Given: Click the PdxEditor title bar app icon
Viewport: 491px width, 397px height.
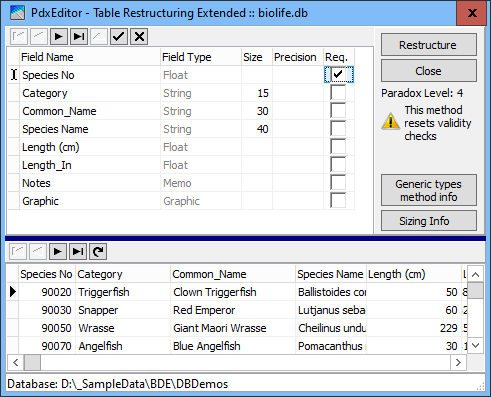Looking at the screenshot, I should [17, 13].
